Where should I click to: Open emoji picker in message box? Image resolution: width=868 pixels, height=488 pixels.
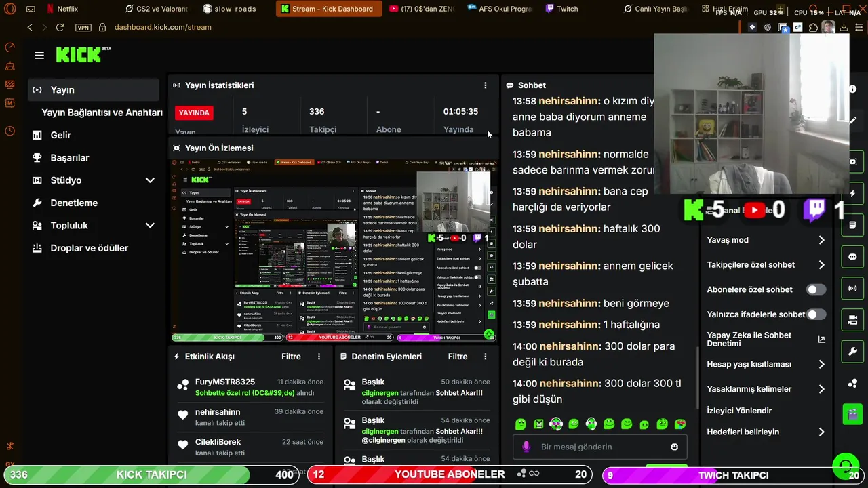(x=674, y=447)
